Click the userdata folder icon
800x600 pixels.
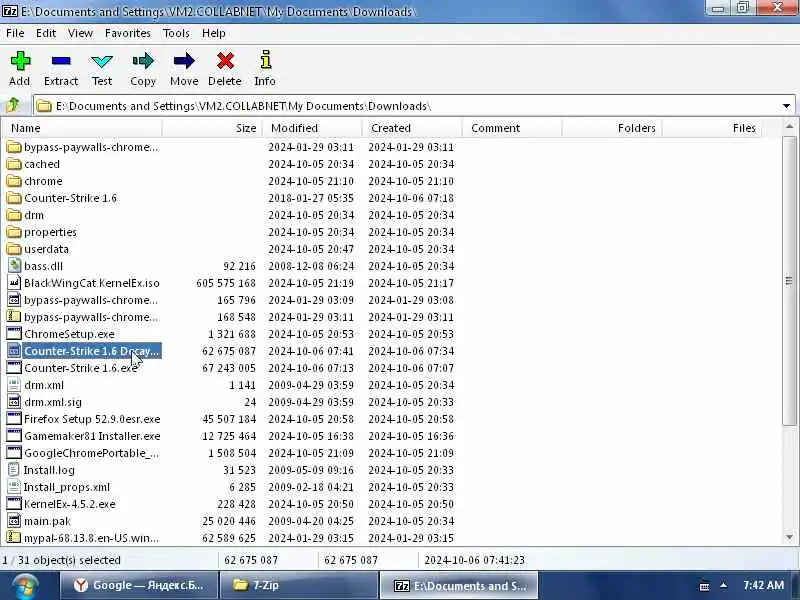point(14,249)
